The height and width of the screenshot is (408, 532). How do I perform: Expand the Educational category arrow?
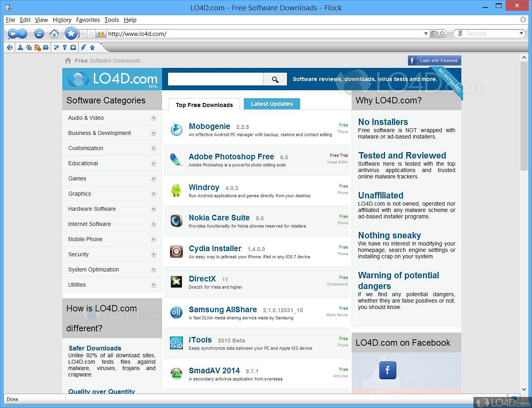[x=153, y=163]
